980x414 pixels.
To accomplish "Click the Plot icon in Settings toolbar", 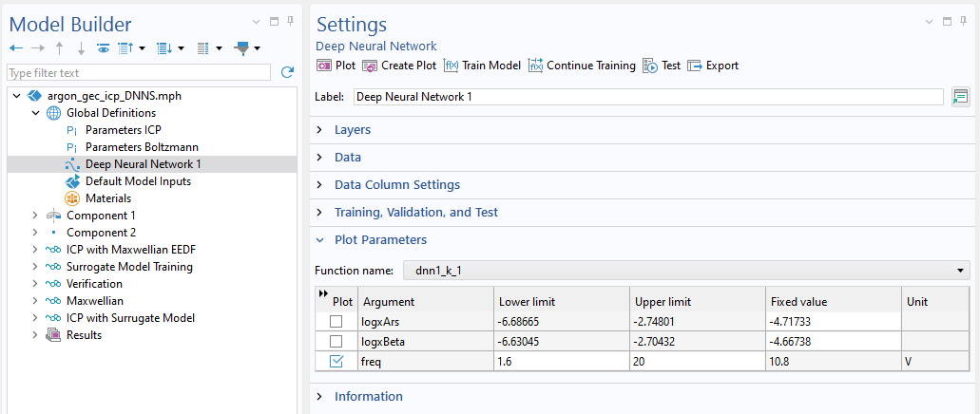I will (324, 66).
